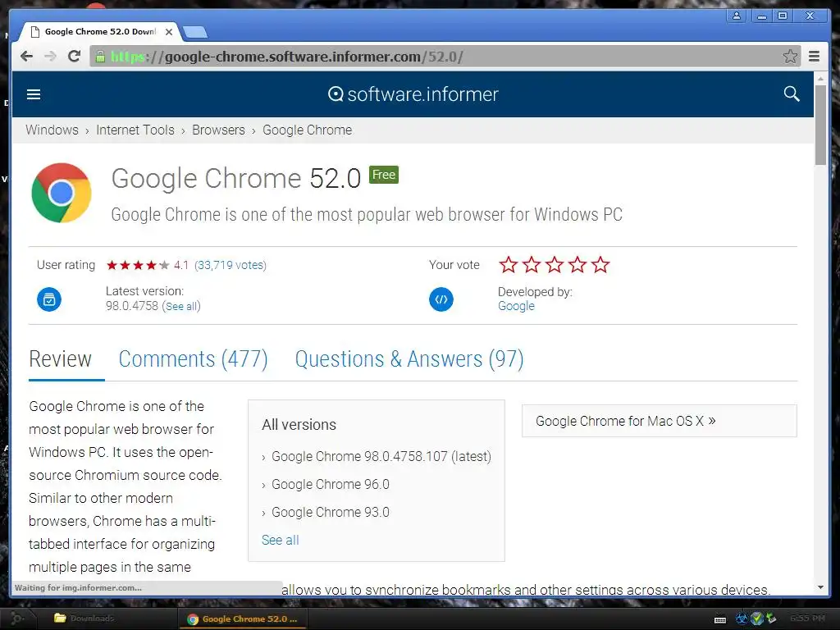Open the Browsers breadcrumb link
Image resolution: width=840 pixels, height=630 pixels.
click(218, 130)
